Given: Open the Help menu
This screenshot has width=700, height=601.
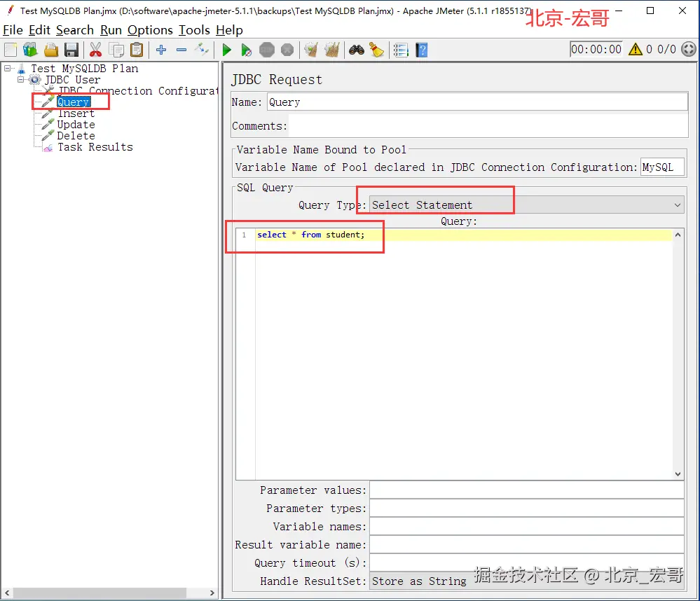Looking at the screenshot, I should pos(229,30).
